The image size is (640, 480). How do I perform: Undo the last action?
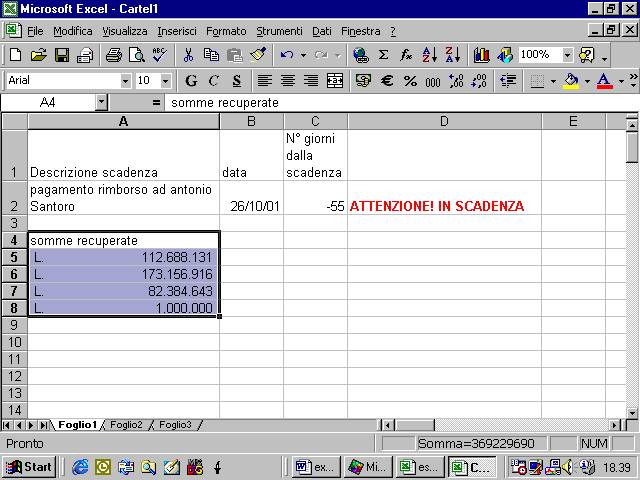pyautogui.click(x=287, y=55)
